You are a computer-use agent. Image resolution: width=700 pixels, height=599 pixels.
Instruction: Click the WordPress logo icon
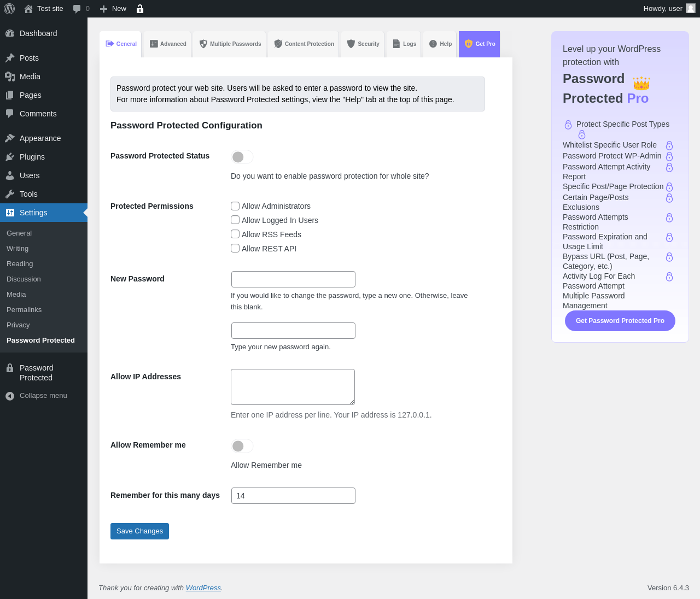[9, 9]
